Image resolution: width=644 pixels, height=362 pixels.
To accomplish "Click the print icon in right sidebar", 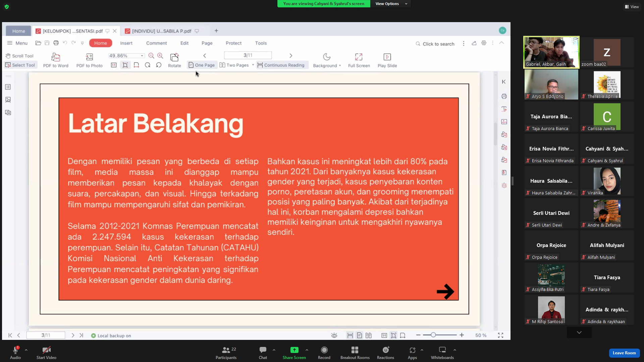I will [504, 96].
